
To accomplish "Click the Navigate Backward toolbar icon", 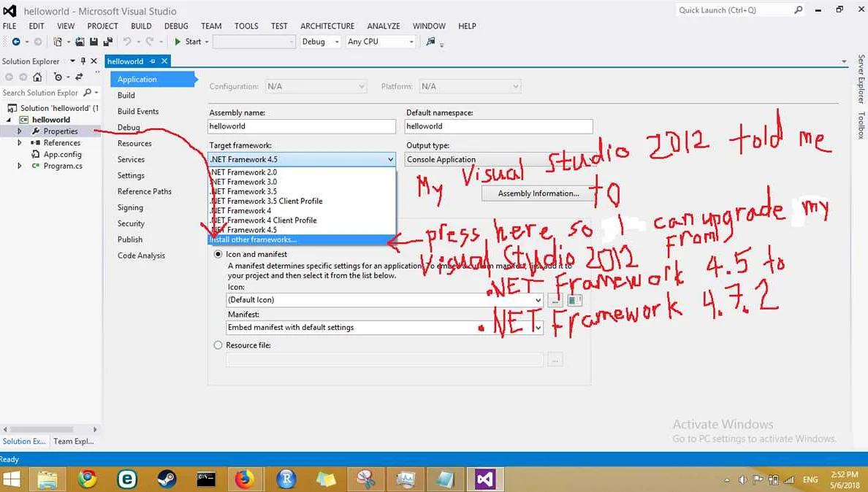I will click(x=16, y=42).
